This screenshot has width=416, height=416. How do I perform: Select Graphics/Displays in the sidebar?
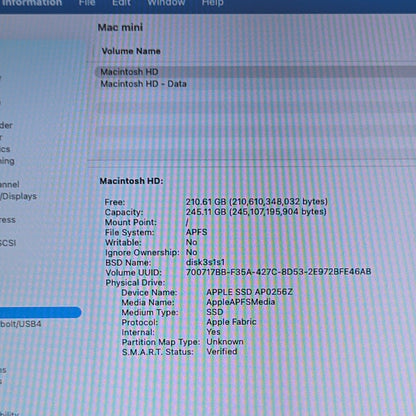[18, 196]
